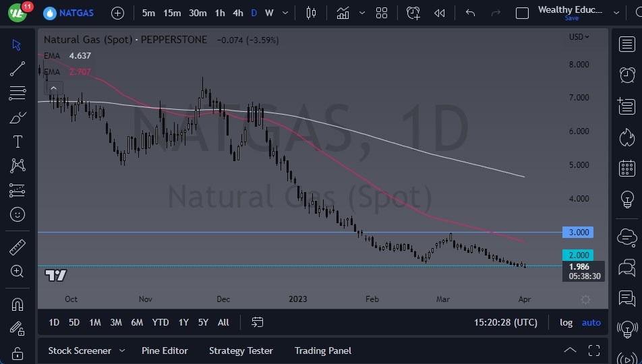The width and height of the screenshot is (642, 364).
Task: Open indicators chart icon
Action: pyautogui.click(x=343, y=13)
